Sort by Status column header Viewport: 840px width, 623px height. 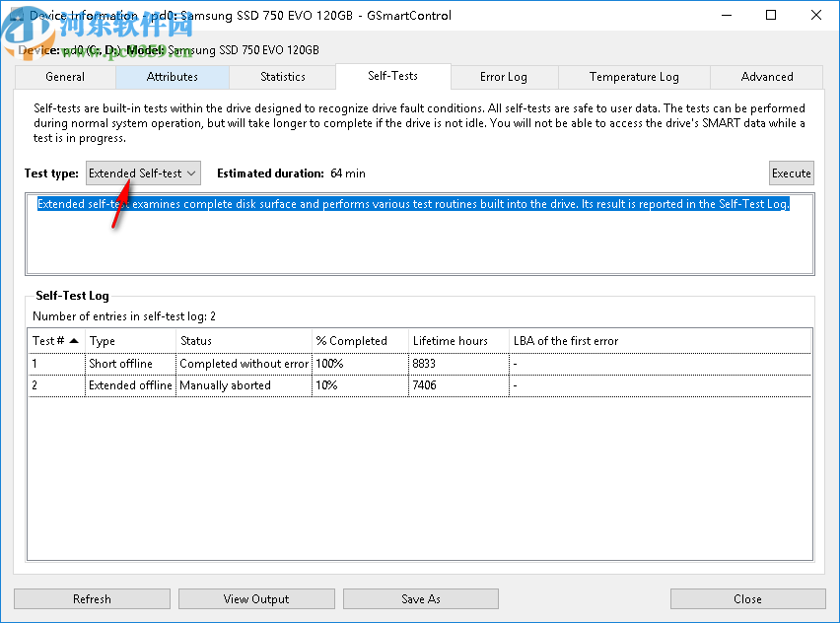[x=244, y=341]
